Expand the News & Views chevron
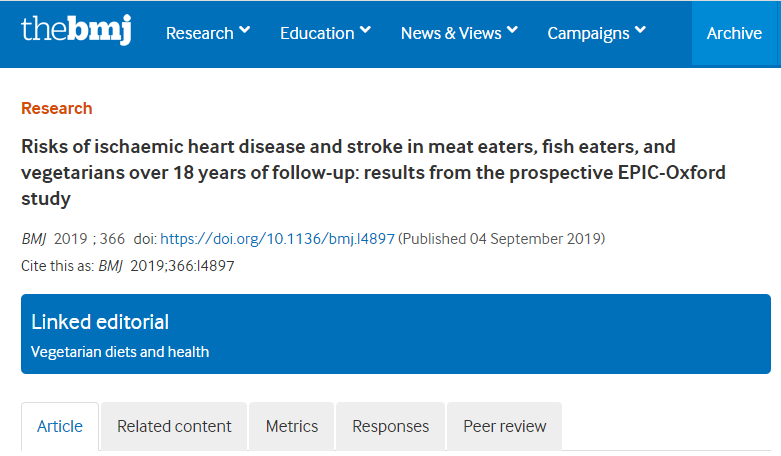The height and width of the screenshot is (456, 781). click(513, 30)
